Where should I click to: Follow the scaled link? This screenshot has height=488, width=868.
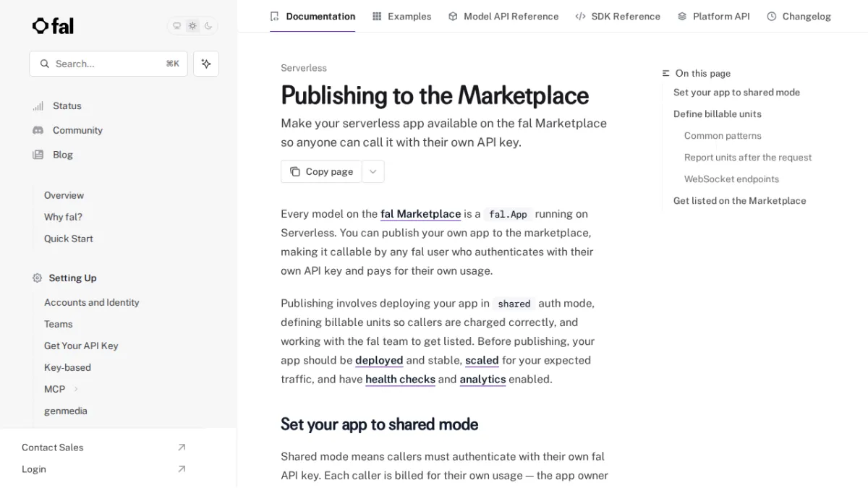[x=482, y=360]
